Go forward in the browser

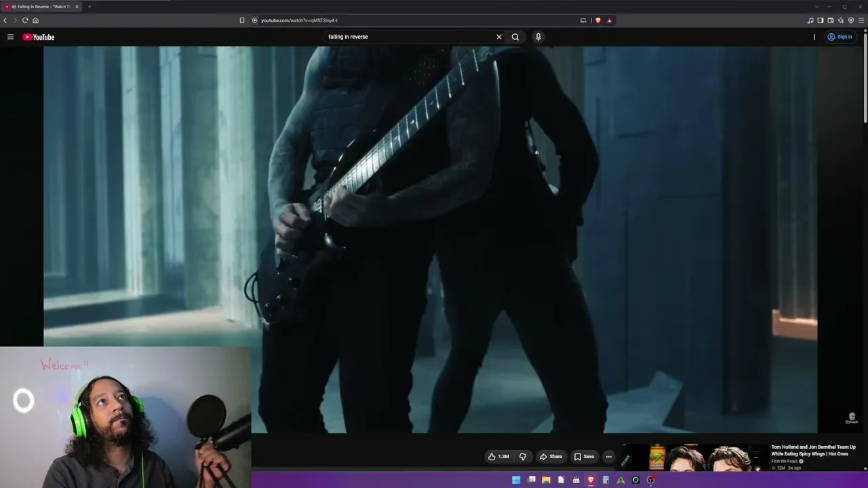click(x=15, y=20)
